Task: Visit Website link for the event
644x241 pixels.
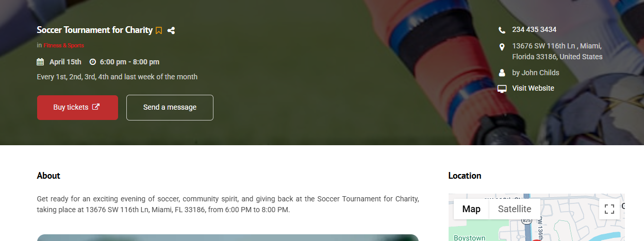Action: pos(533,88)
